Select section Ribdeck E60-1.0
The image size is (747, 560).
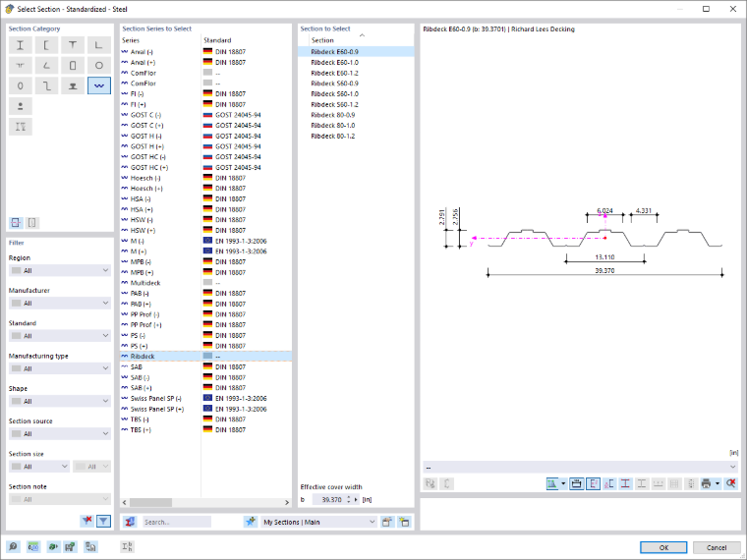click(x=356, y=62)
